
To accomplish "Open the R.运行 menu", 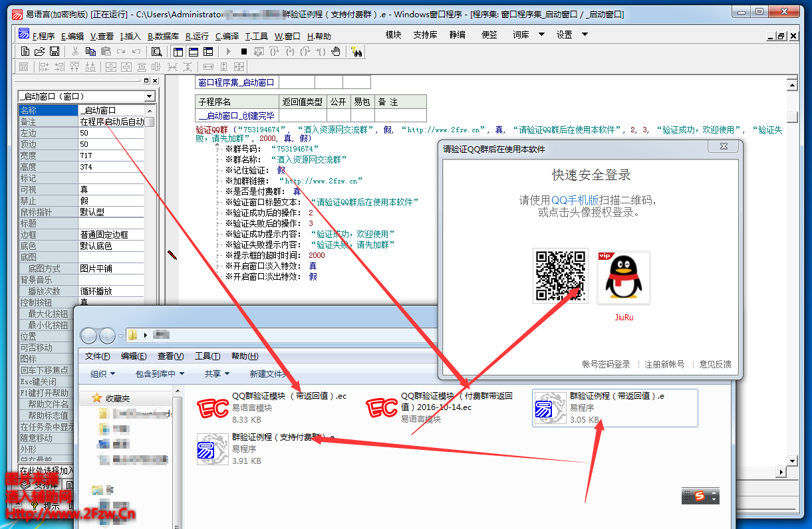I will [197, 36].
